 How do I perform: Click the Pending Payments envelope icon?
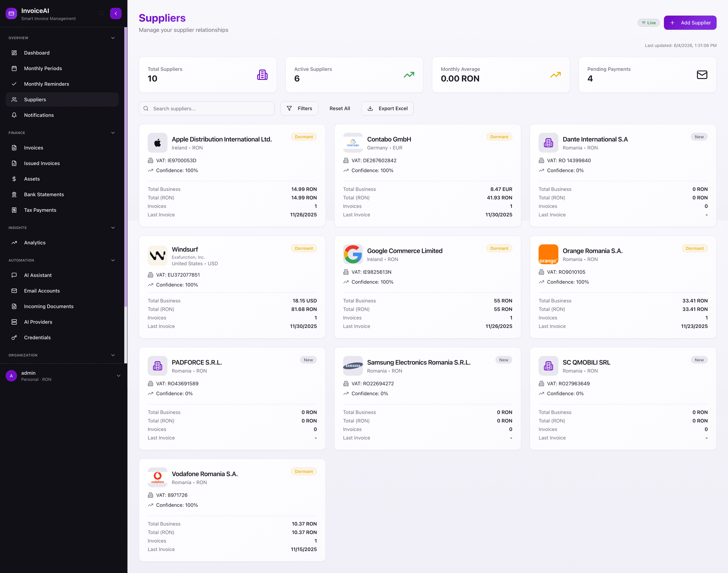click(702, 75)
